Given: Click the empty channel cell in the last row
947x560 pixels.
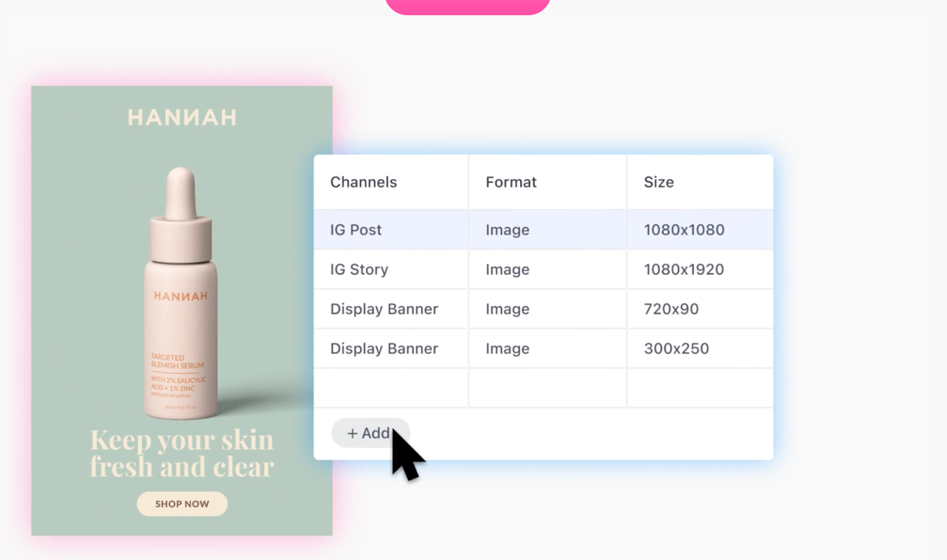Looking at the screenshot, I should click(391, 388).
